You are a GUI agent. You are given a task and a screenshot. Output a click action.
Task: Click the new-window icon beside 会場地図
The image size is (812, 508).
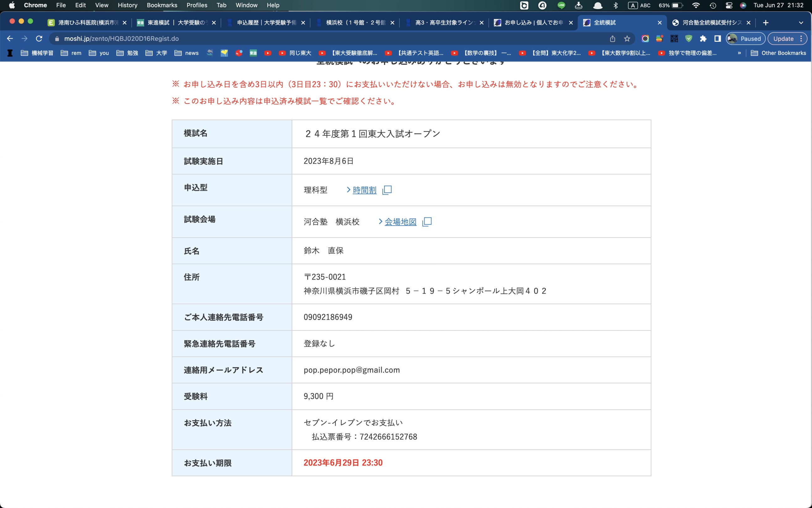pos(427,222)
